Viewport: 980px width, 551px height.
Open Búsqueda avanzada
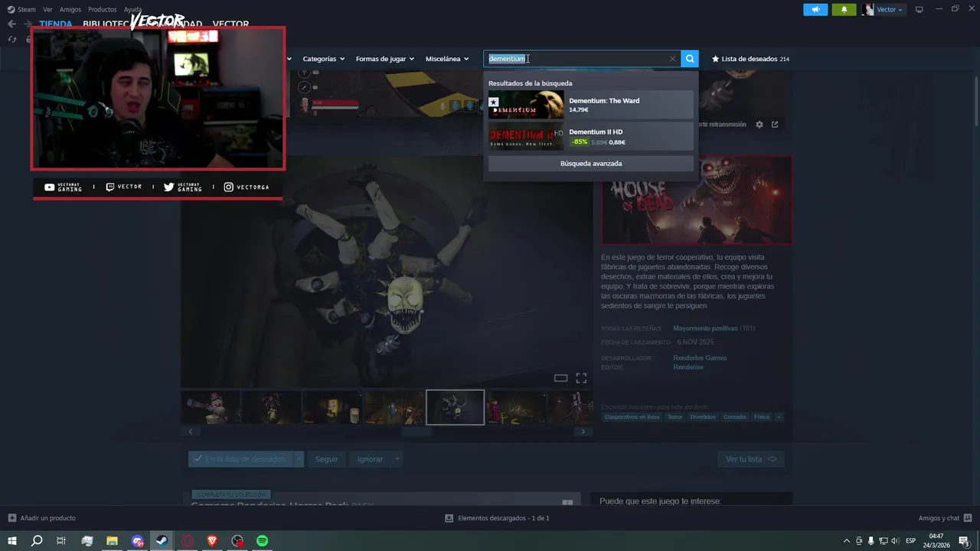point(591,164)
